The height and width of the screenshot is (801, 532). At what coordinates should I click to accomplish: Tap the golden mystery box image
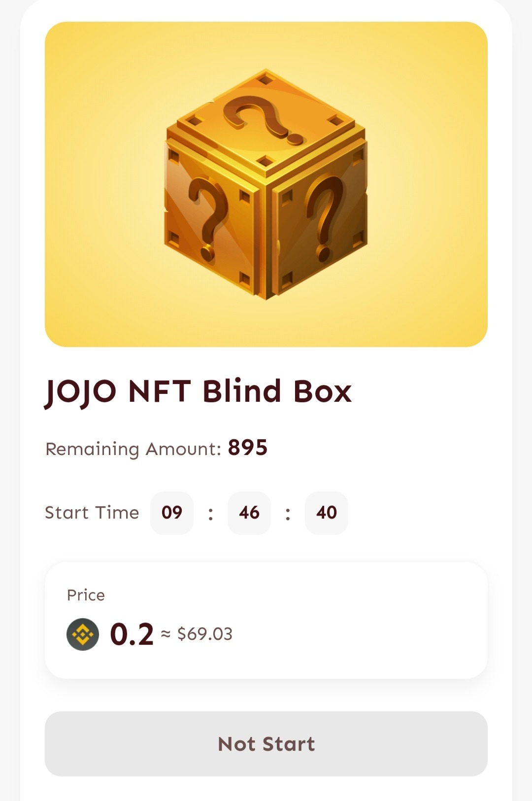(x=266, y=184)
